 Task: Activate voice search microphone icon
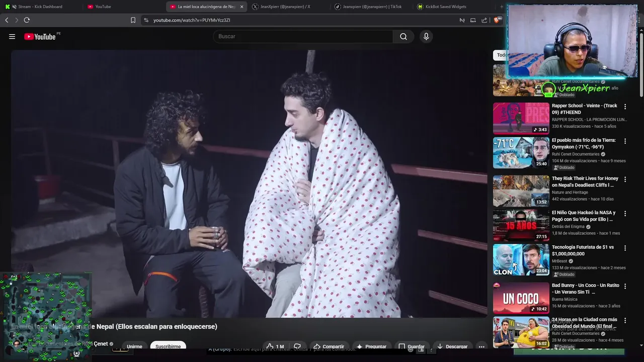tap(426, 36)
